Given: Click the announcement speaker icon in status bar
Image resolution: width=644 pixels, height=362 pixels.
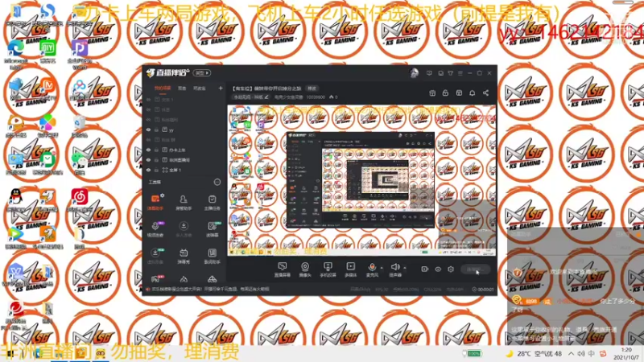Looking at the screenshot, I should [x=148, y=290].
